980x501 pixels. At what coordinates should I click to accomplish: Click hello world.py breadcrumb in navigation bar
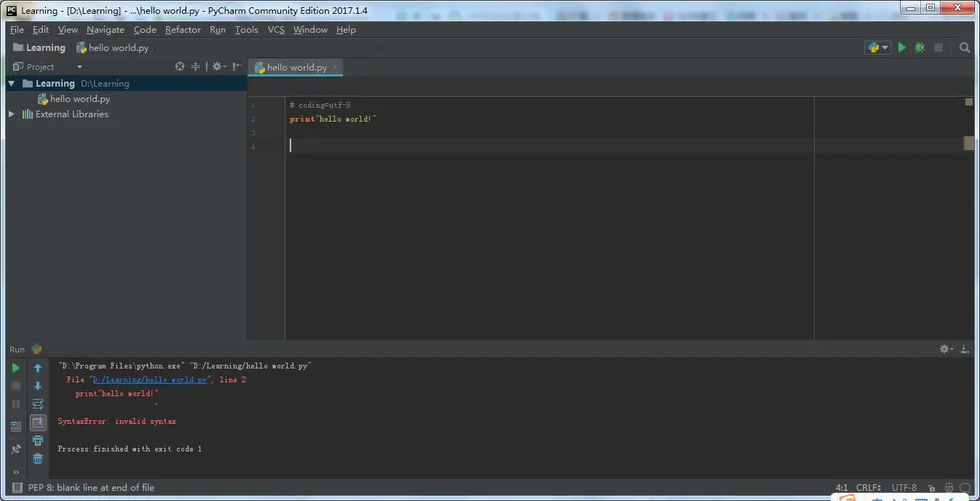coord(113,47)
